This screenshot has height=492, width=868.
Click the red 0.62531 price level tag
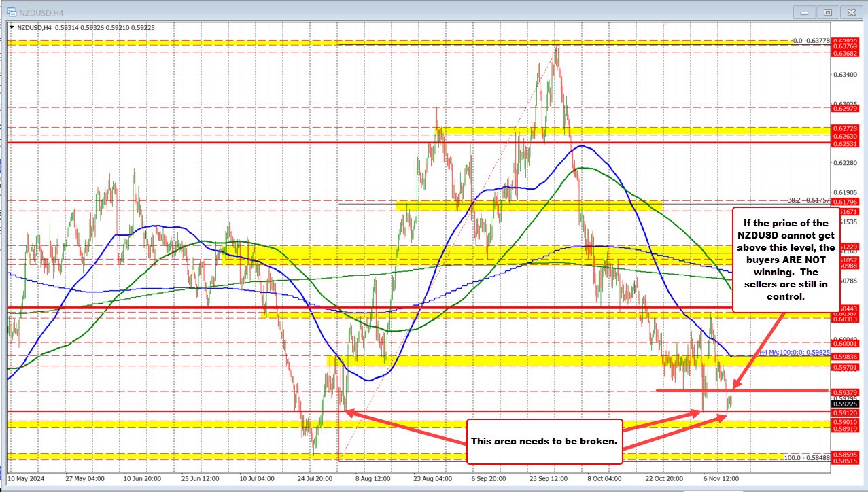pyautogui.click(x=844, y=143)
